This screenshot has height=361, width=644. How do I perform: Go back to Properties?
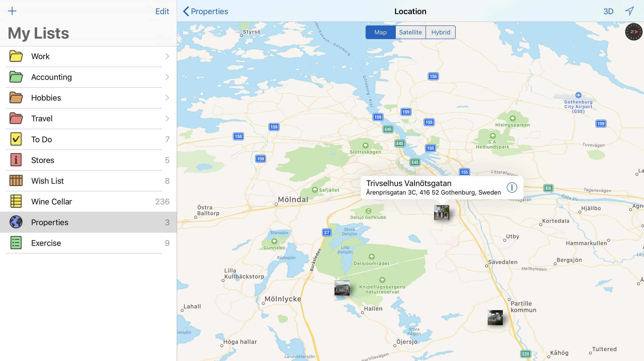tap(206, 11)
